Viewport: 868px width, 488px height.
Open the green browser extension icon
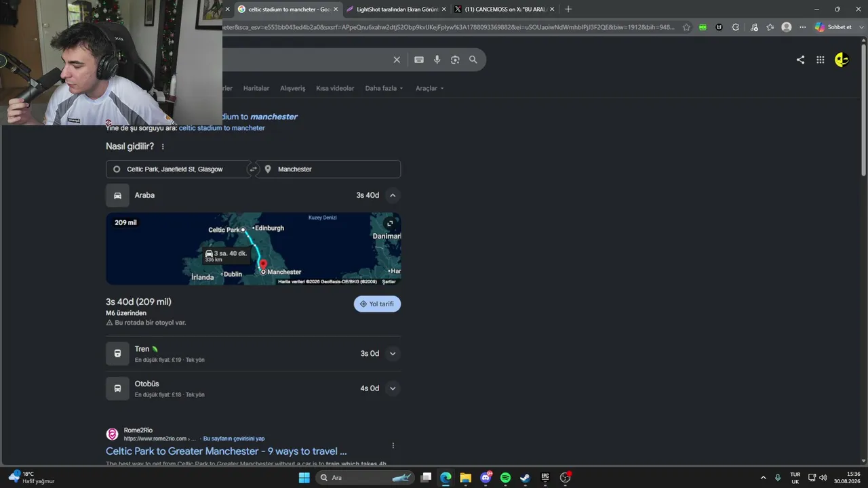coord(703,27)
